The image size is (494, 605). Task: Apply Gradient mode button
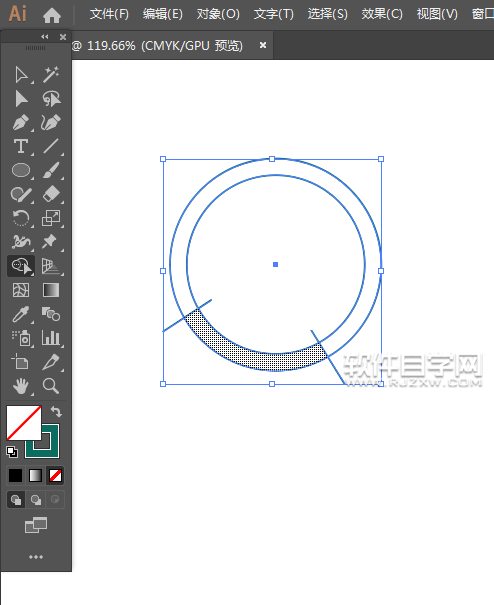coord(36,475)
